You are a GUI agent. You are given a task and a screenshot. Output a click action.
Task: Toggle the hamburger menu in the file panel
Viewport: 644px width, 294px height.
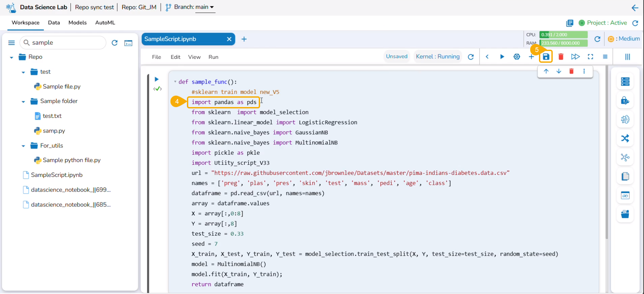point(11,43)
